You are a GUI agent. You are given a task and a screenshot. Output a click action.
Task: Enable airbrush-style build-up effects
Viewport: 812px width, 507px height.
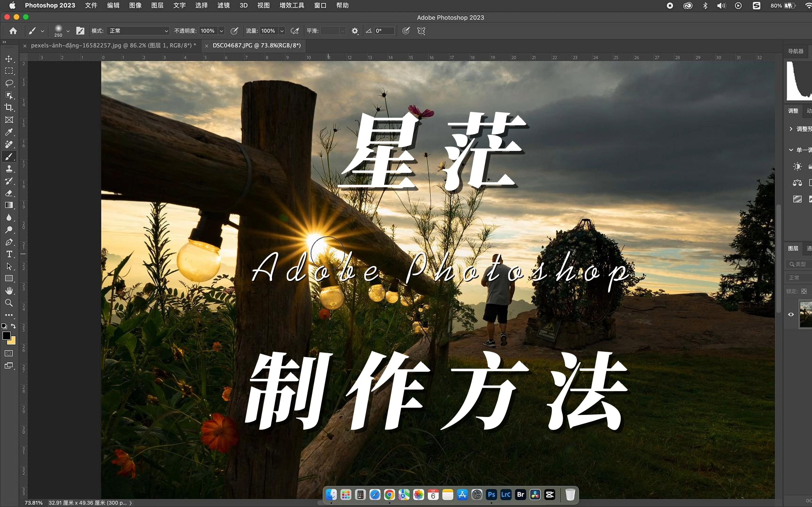pyautogui.click(x=295, y=31)
